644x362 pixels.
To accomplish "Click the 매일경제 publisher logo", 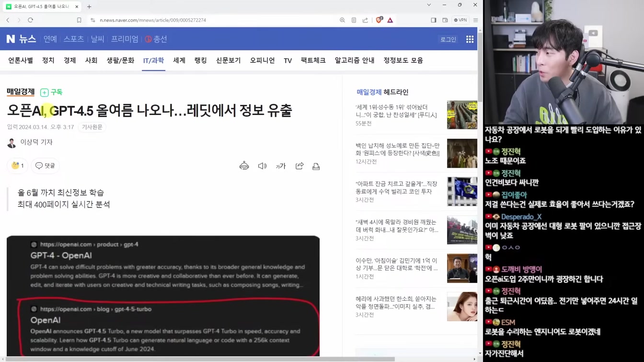I will [x=21, y=92].
